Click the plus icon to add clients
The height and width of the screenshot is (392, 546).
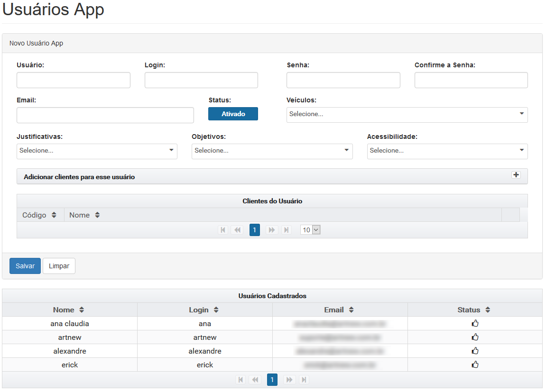516,175
